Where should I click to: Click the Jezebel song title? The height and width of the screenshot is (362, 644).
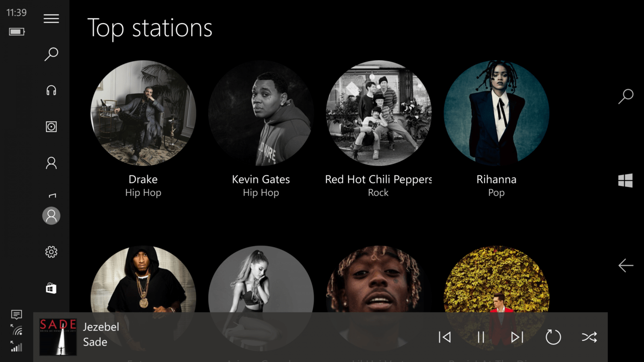tap(101, 327)
